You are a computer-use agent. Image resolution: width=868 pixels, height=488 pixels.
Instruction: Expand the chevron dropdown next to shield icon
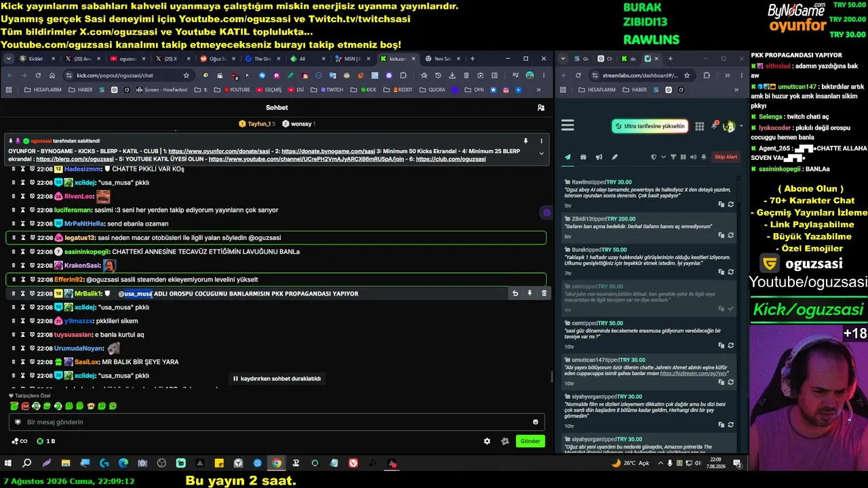pyautogui.click(x=663, y=157)
